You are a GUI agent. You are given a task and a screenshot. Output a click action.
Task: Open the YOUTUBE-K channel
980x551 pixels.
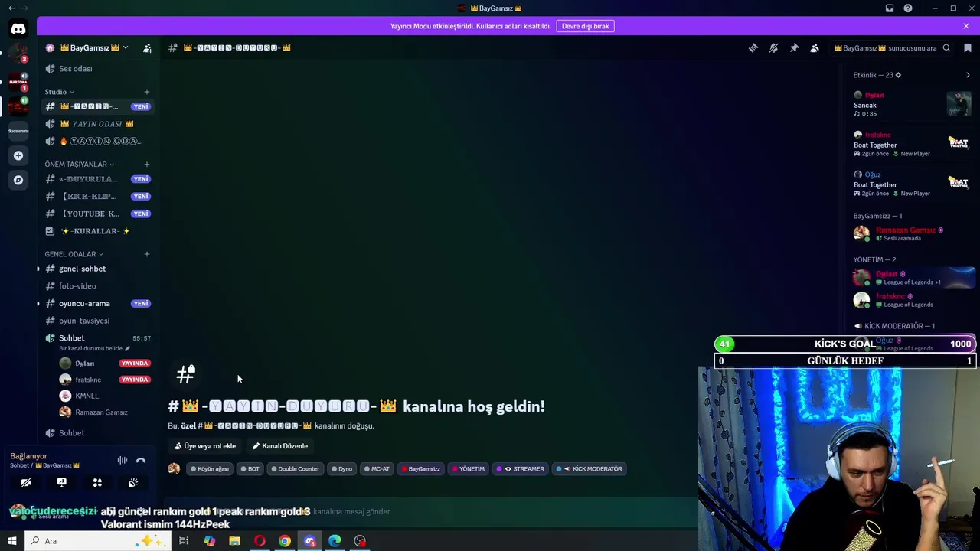point(98,214)
